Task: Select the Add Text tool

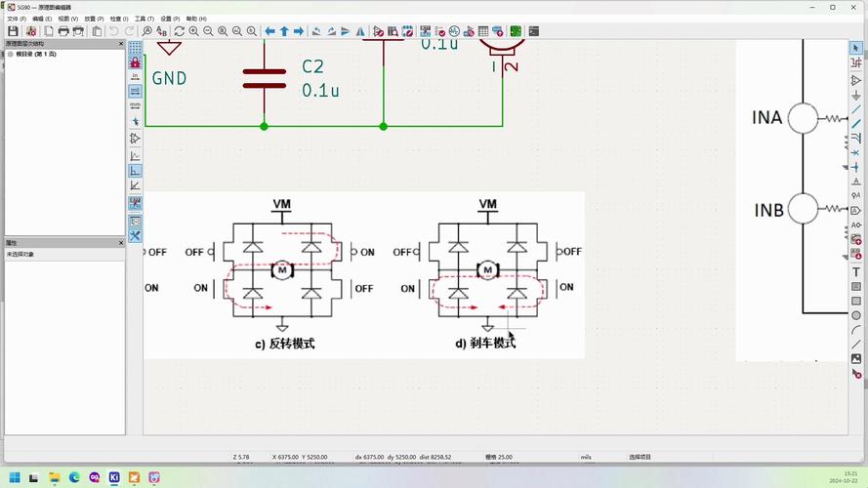Action: [x=856, y=271]
